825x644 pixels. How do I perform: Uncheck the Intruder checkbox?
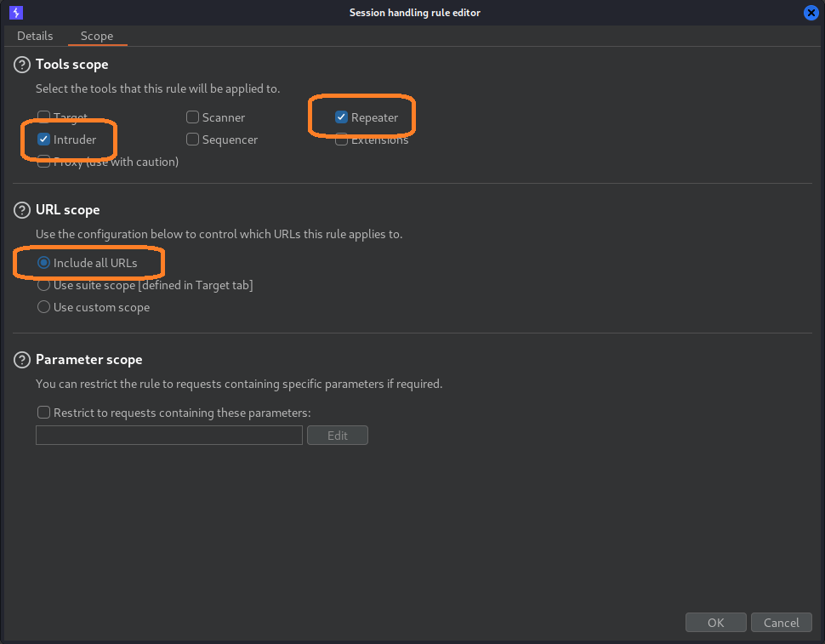click(x=43, y=140)
